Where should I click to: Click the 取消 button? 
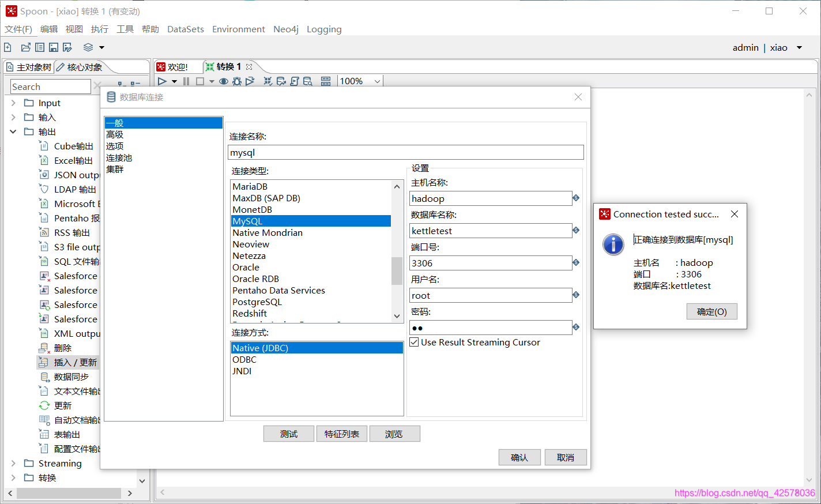(x=566, y=457)
